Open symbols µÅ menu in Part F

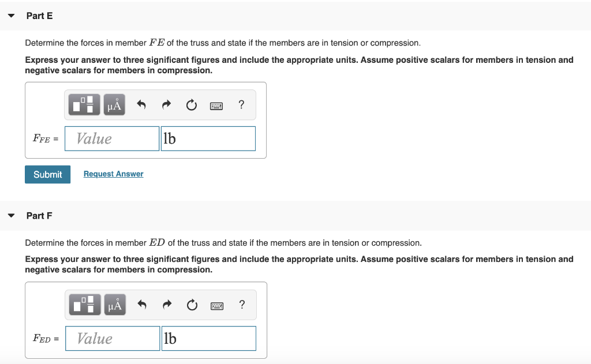115,305
